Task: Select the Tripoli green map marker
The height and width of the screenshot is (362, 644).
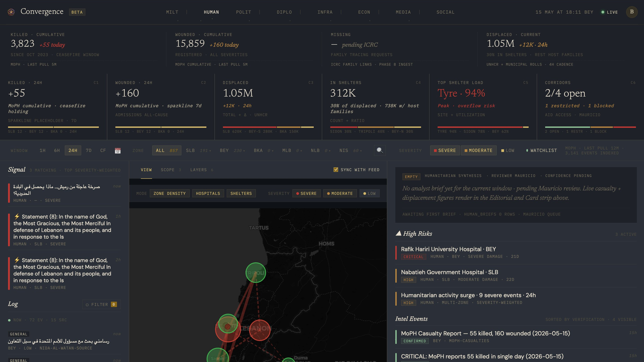Action: coord(256,273)
